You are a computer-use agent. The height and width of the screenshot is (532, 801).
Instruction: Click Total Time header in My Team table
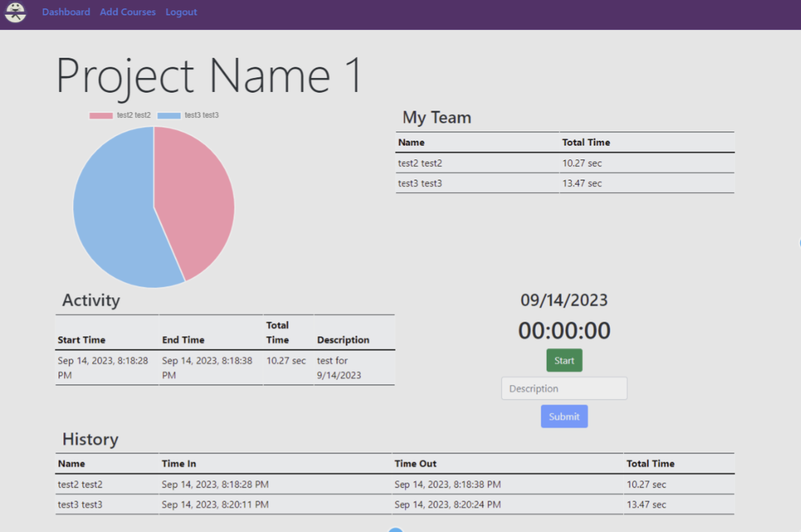point(586,142)
